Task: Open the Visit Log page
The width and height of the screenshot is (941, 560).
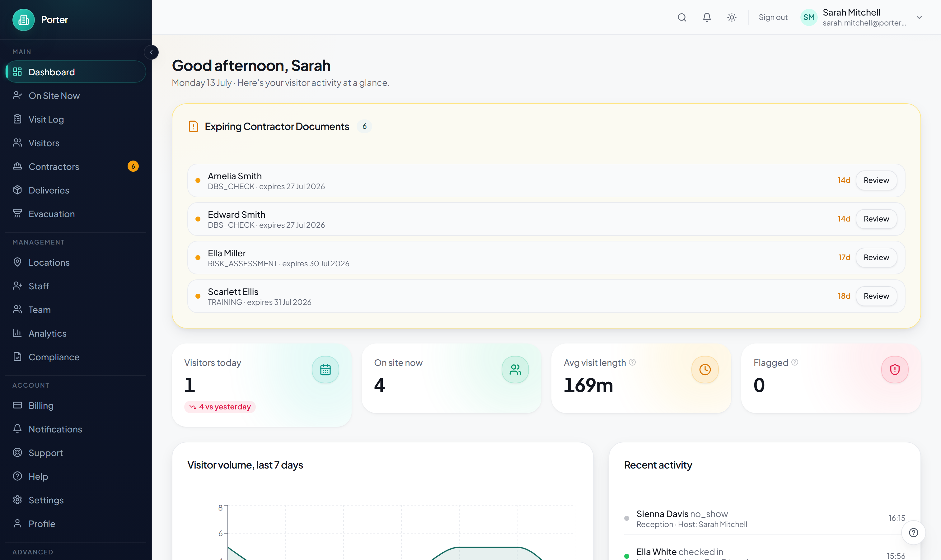Action: pos(76,119)
